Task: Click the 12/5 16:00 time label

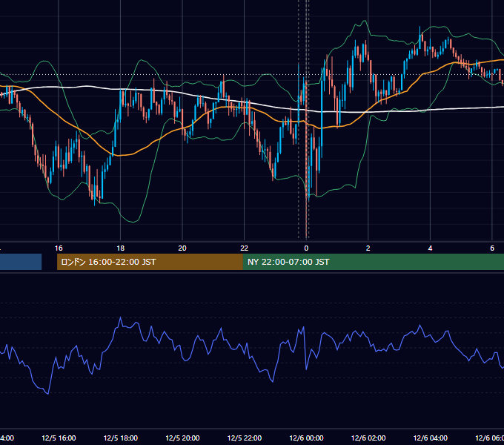Action: [x=59, y=438]
